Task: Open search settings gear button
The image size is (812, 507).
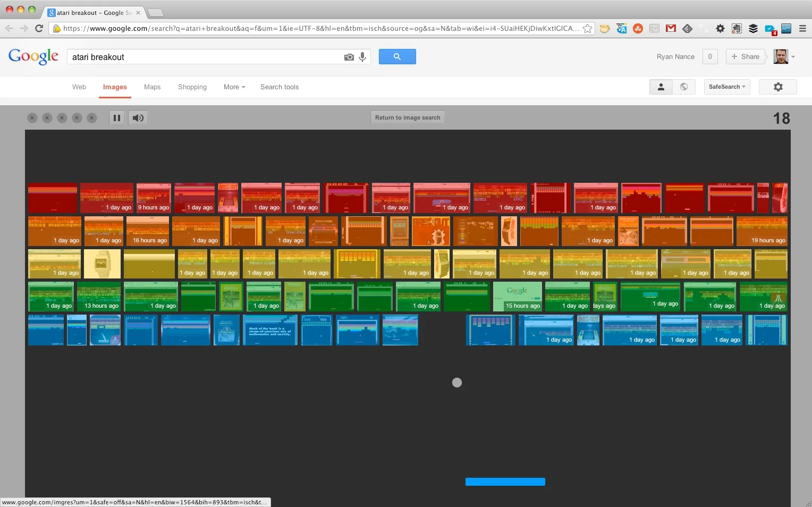Action: (778, 87)
